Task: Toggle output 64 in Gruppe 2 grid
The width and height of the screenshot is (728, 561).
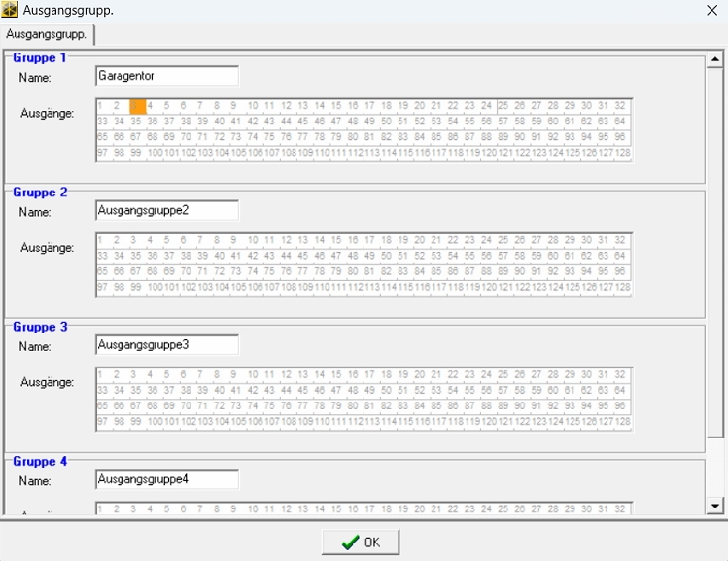Action: 623,256
